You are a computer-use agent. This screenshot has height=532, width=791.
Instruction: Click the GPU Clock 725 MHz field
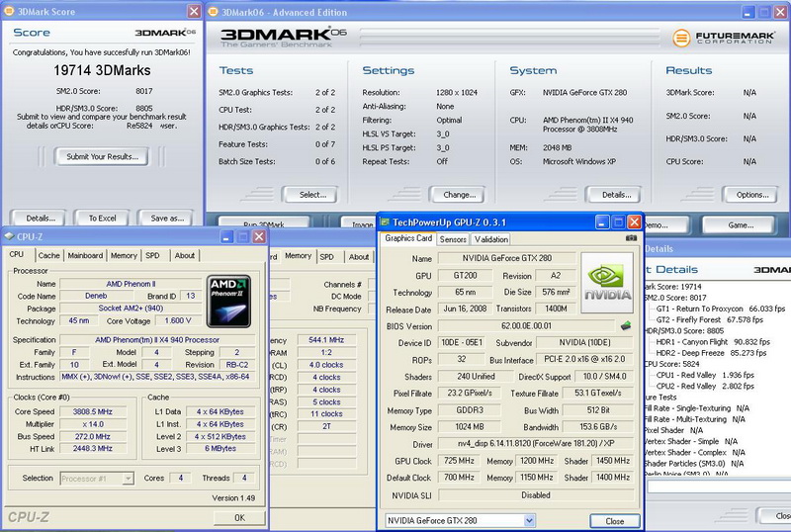[x=459, y=461]
